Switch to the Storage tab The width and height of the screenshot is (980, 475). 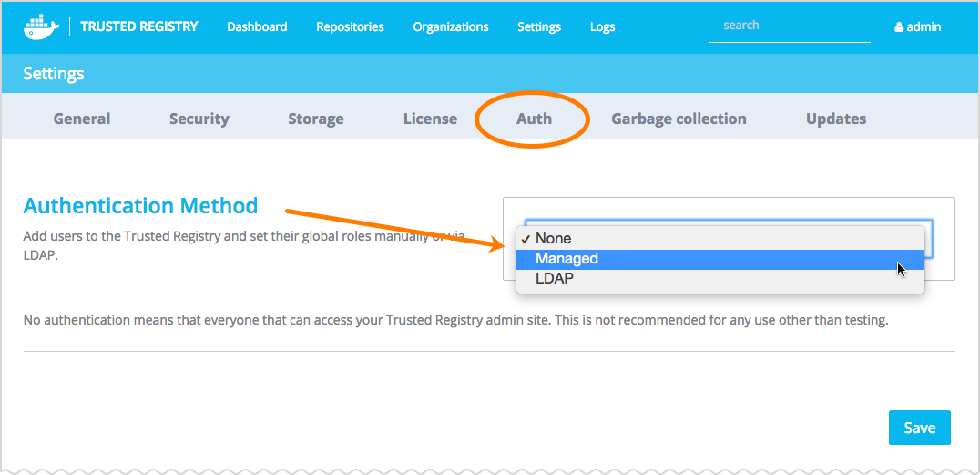[315, 119]
